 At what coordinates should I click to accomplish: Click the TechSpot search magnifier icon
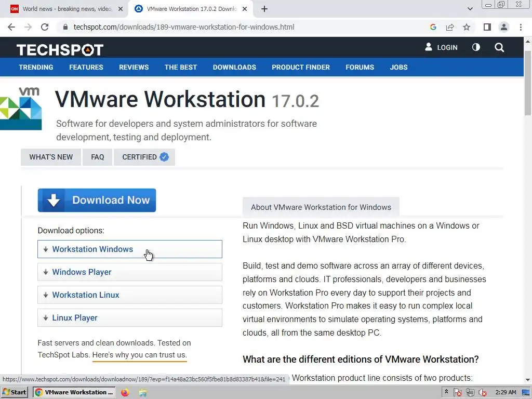pyautogui.click(x=499, y=47)
